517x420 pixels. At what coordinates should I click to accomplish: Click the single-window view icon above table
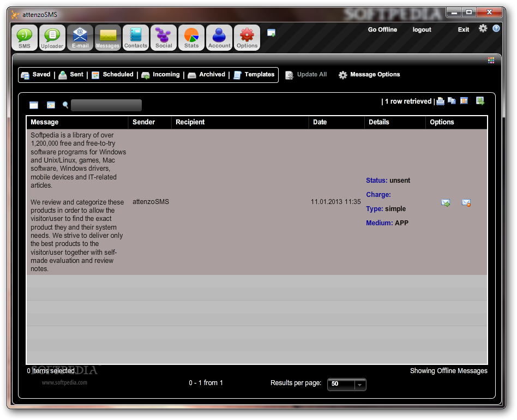pos(34,105)
